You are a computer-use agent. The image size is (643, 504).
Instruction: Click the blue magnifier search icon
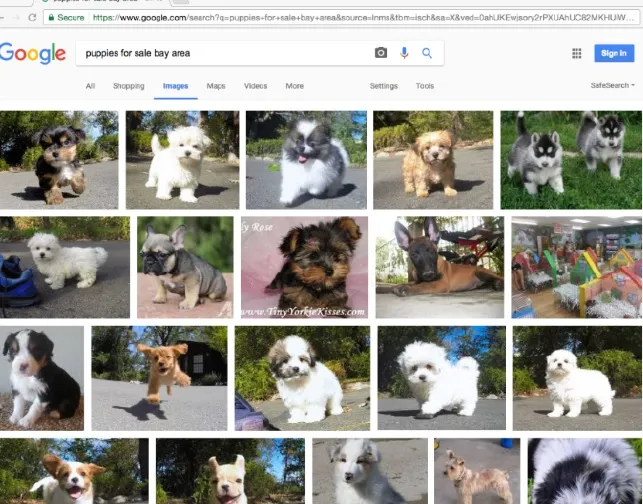pos(427,53)
